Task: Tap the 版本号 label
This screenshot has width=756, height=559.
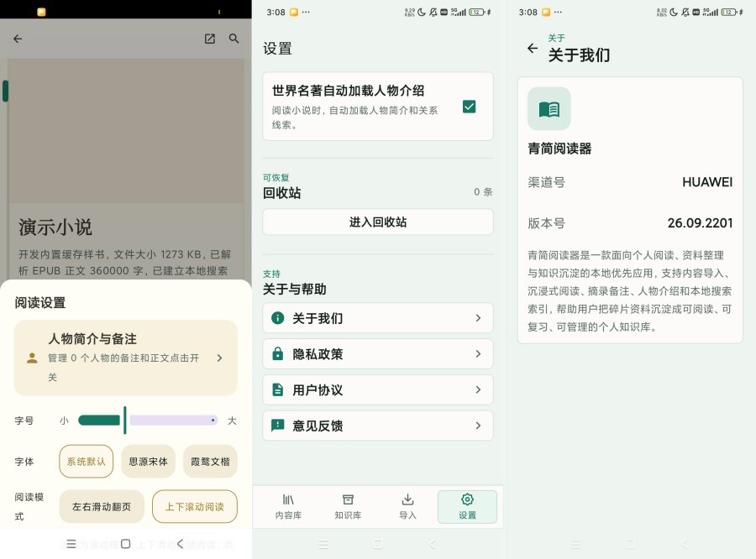Action: click(546, 223)
